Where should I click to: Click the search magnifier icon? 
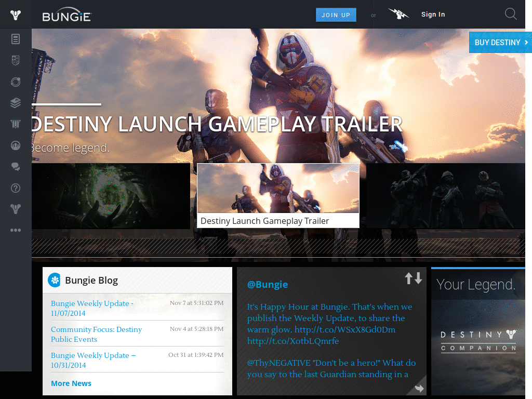point(511,14)
